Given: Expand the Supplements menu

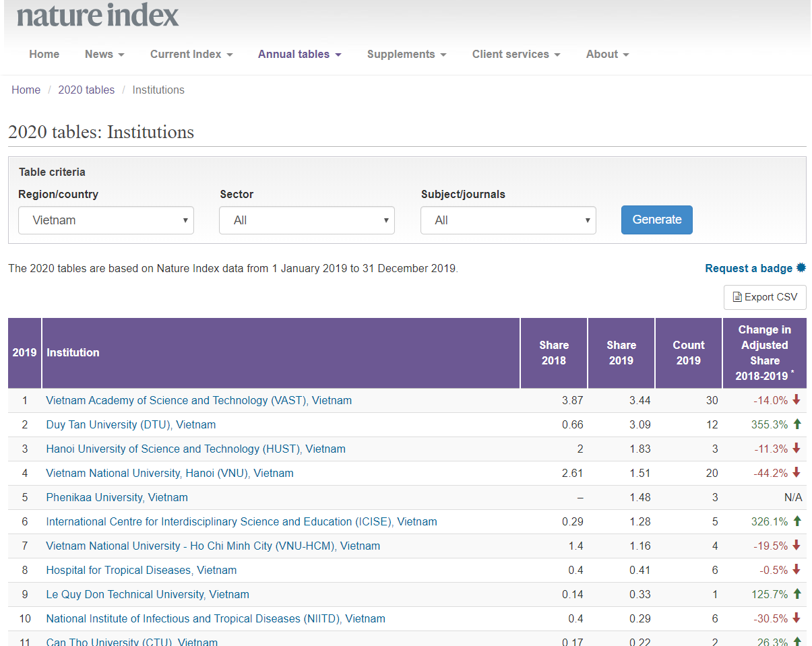Looking at the screenshot, I should pos(407,55).
